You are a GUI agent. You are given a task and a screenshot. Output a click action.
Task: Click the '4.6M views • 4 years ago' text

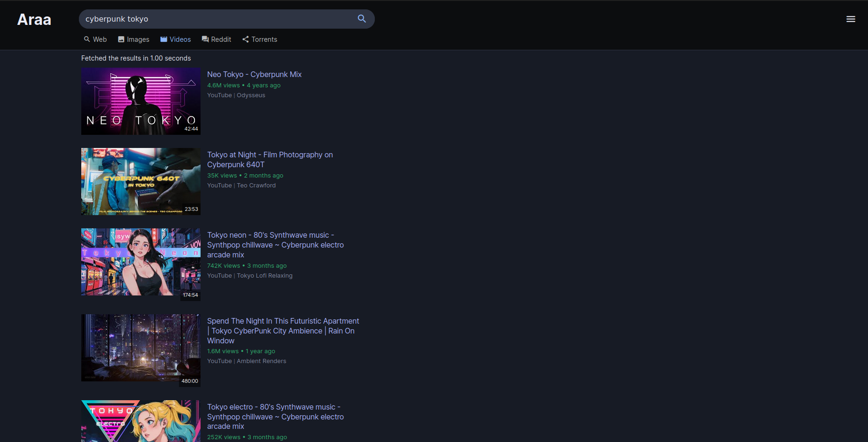coord(244,85)
